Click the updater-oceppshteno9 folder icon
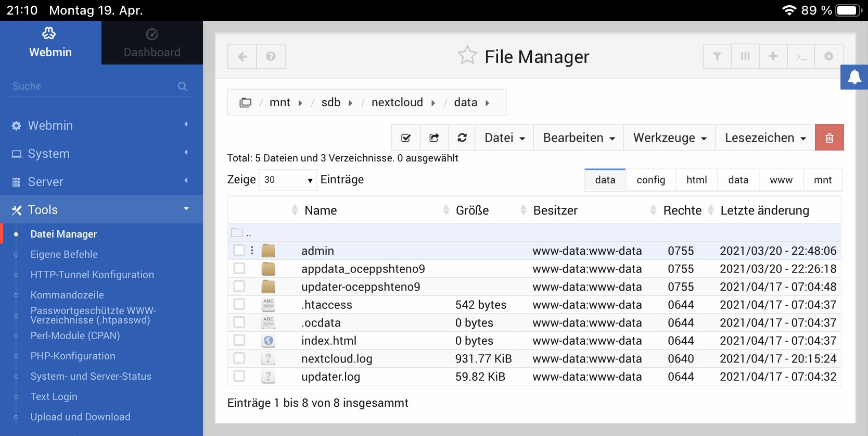Screen dimensions: 868x436 (x=269, y=286)
